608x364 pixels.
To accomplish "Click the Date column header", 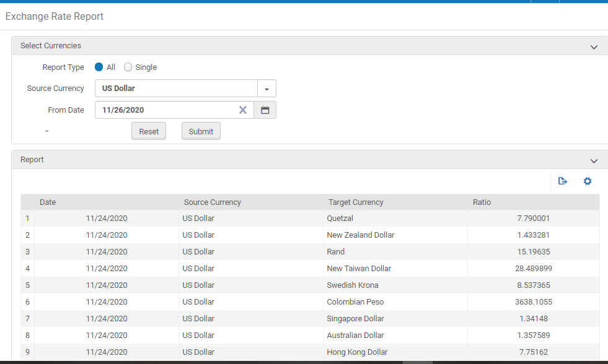I will click(x=48, y=202).
